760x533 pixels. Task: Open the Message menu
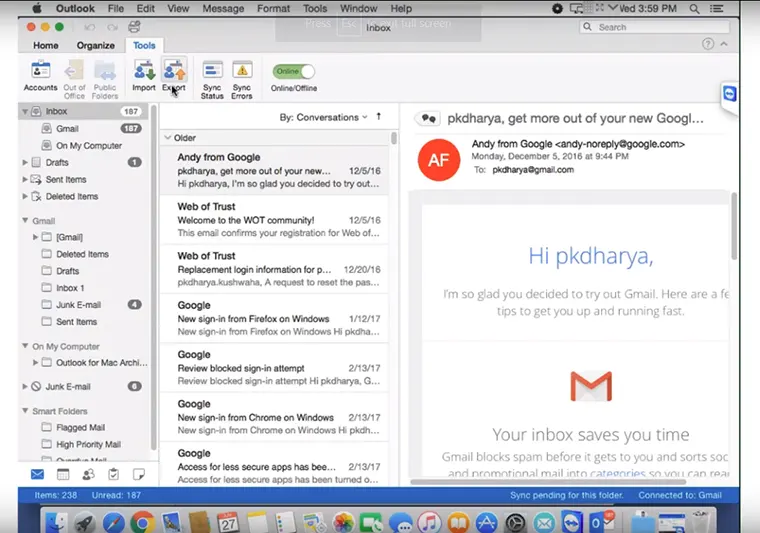click(x=223, y=9)
